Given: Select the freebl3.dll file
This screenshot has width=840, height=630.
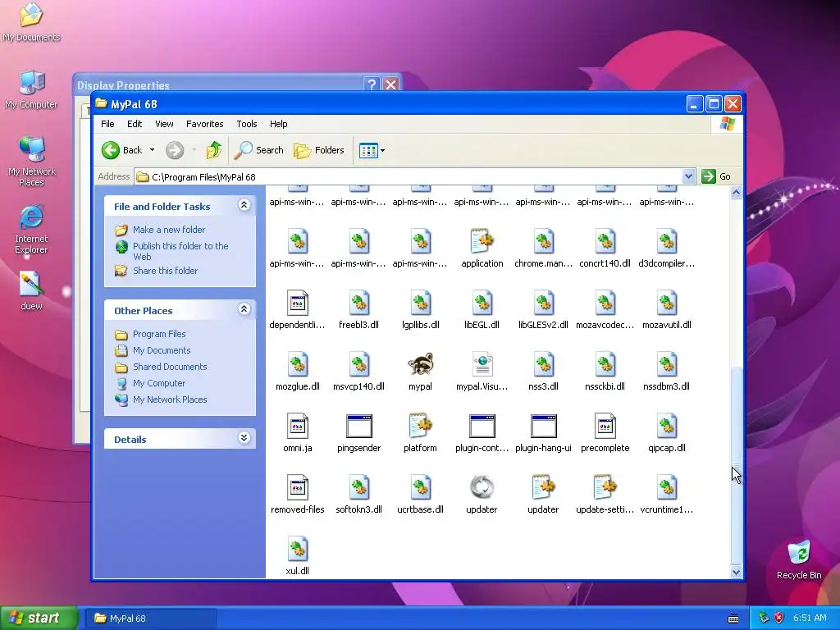Looking at the screenshot, I should pyautogui.click(x=359, y=304).
